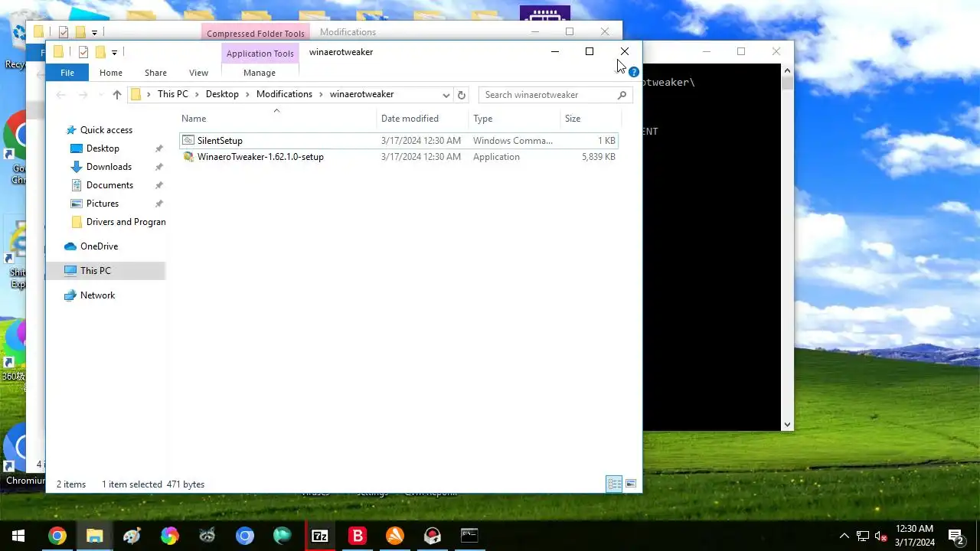Open Downloads in the navigation pane
Image resolution: width=980 pixels, height=551 pixels.
click(109, 167)
